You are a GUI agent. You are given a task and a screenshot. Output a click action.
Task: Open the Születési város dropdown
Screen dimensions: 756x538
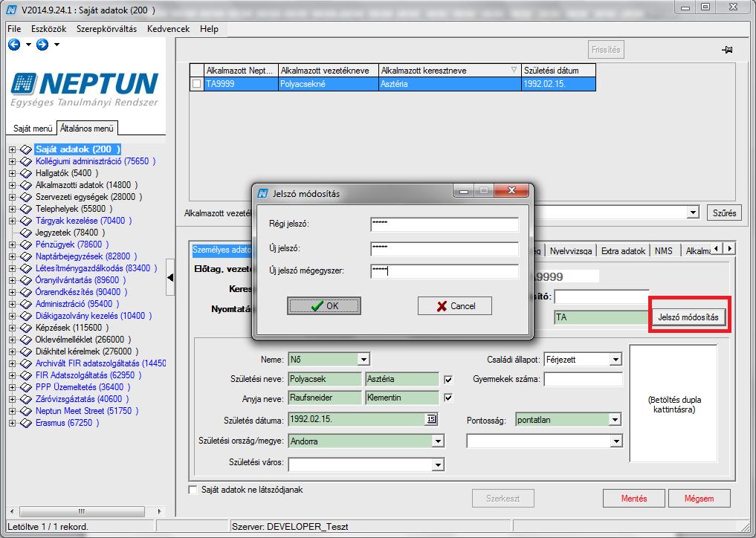coord(438,464)
